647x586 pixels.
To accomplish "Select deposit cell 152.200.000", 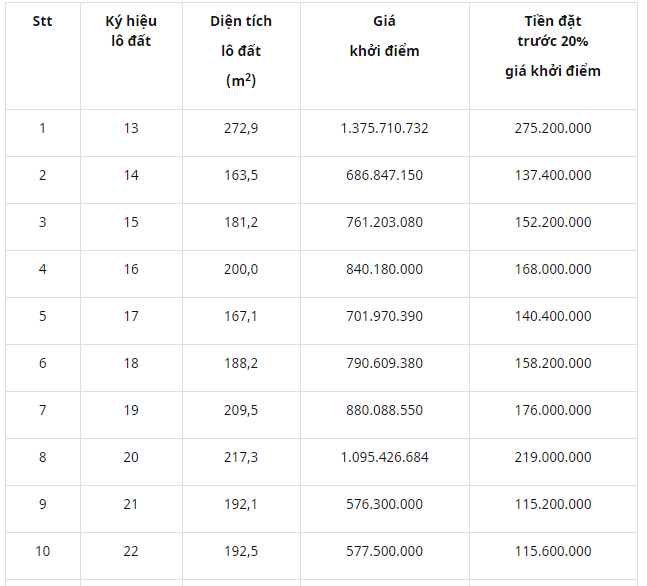I will 553,222.
